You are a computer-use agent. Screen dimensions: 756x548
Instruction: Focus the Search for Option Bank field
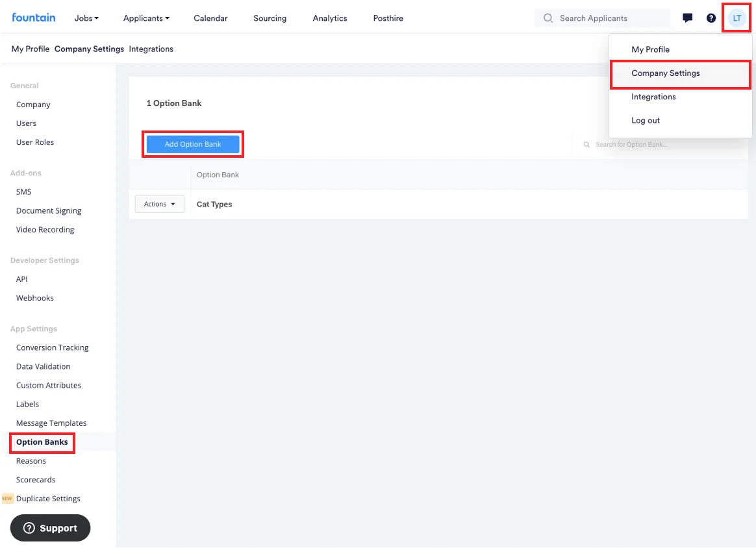660,145
